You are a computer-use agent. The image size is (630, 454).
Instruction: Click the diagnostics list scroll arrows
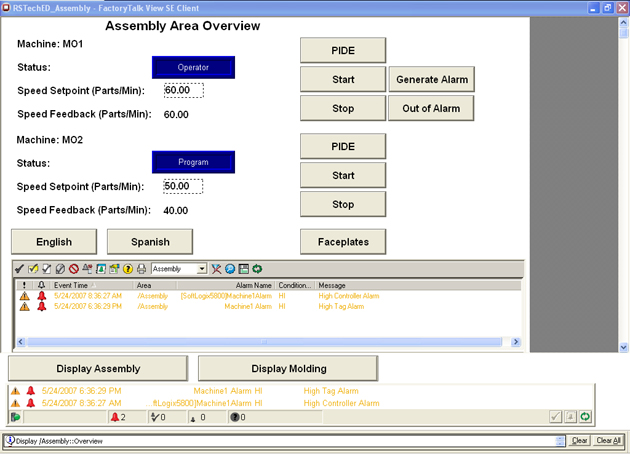[560, 441]
